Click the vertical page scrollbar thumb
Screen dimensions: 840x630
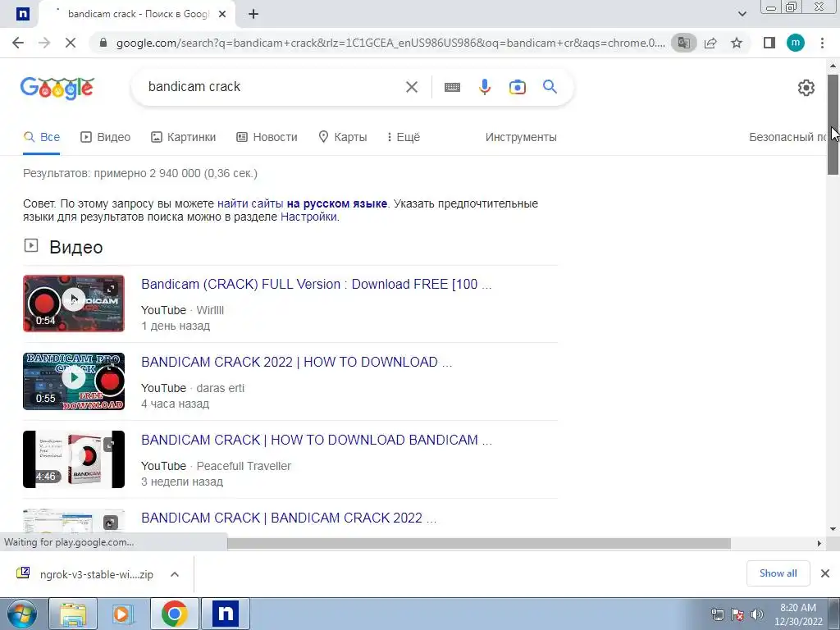[x=833, y=125]
